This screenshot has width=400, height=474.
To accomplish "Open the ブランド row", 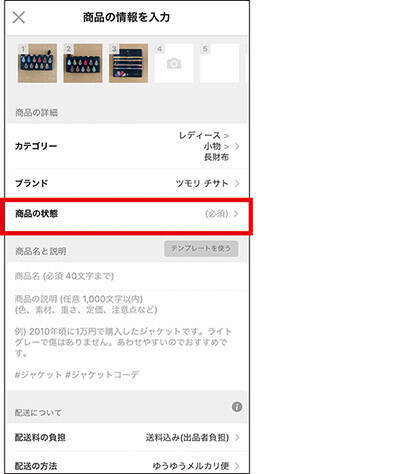I will (x=127, y=183).
